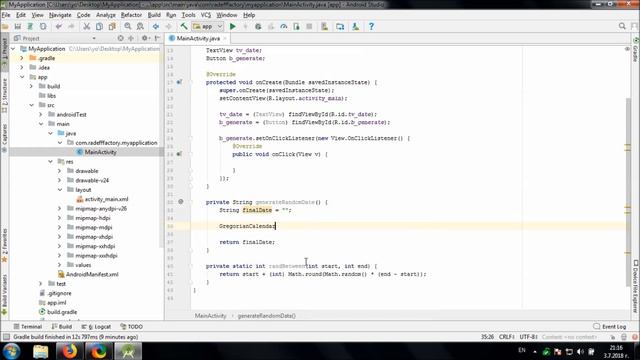The height and width of the screenshot is (360, 640).
Task: Click the Find magnifier icon
Action: [x=128, y=27]
